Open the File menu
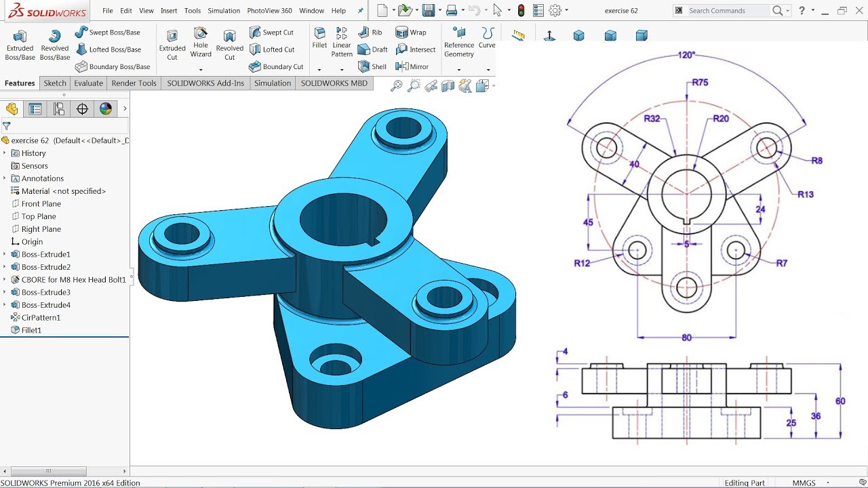868x488 pixels. 107,11
